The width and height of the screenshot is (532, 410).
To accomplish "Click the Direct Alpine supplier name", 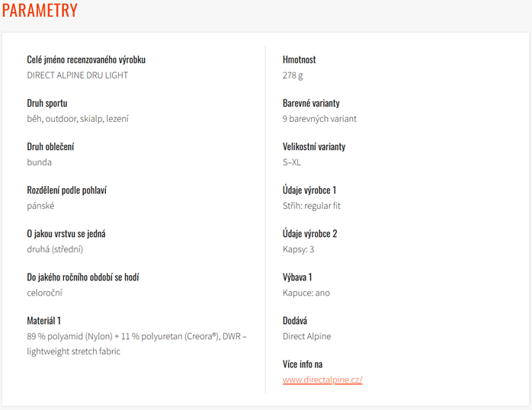I will coord(306,336).
